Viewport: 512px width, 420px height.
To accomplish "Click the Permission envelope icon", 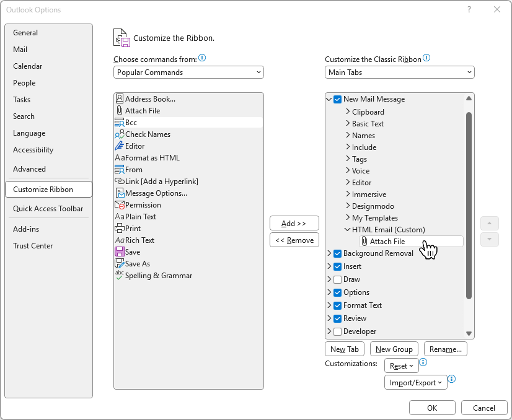I will click(x=120, y=204).
